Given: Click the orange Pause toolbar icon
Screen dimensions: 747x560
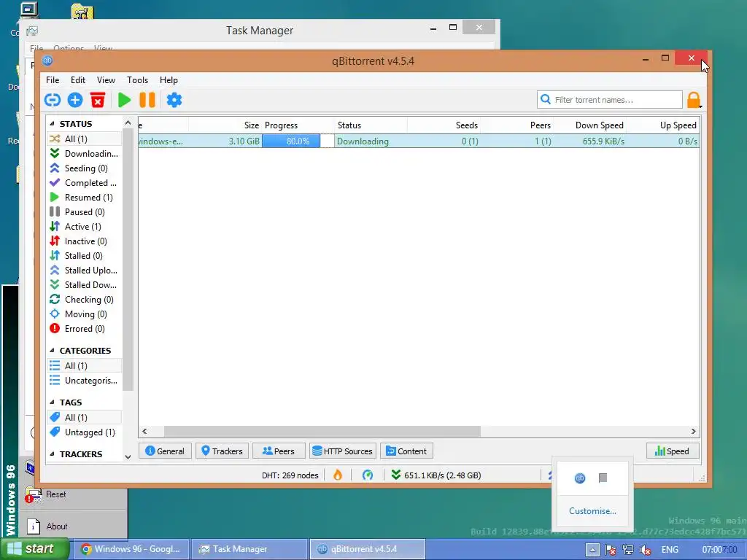Looking at the screenshot, I should click(x=147, y=100).
